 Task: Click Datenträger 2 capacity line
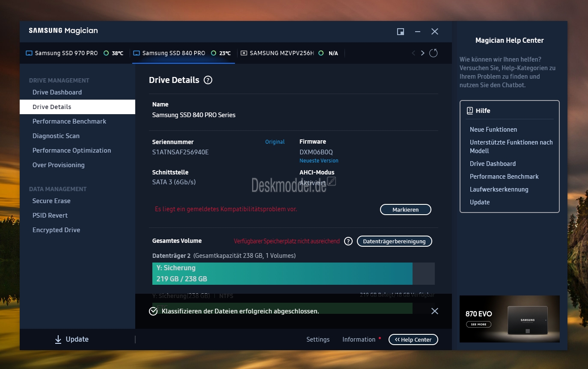point(224,256)
